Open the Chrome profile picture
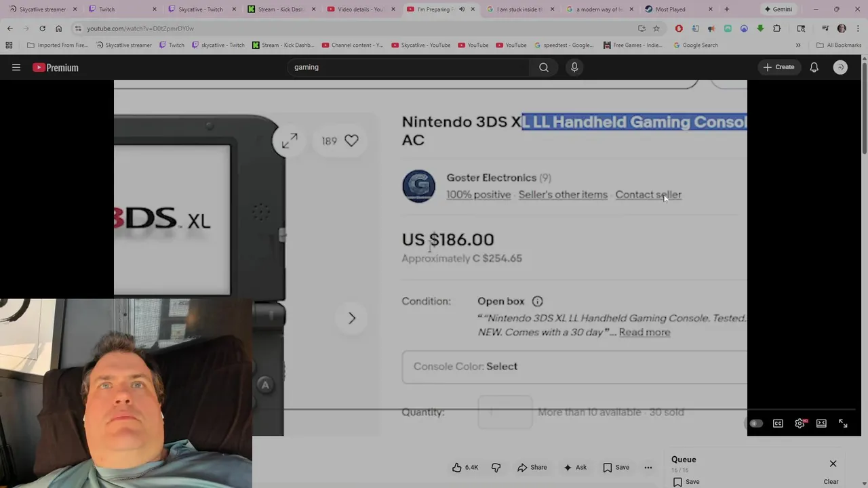 tap(842, 28)
